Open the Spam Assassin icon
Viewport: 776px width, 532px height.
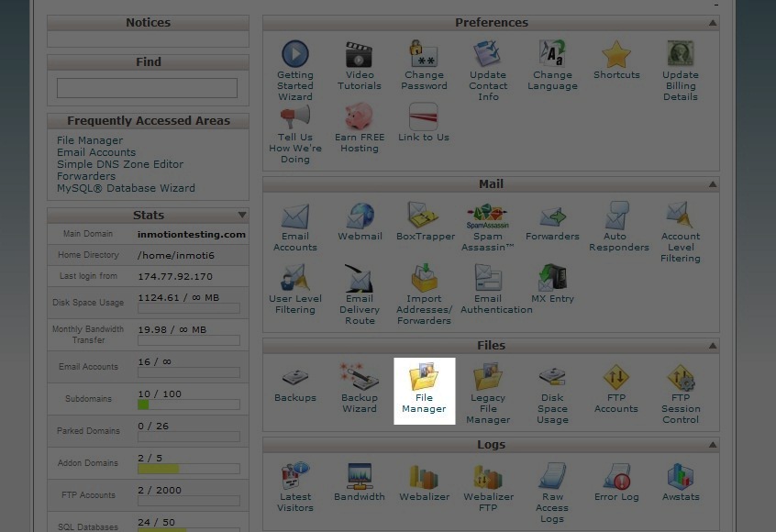tap(488, 216)
